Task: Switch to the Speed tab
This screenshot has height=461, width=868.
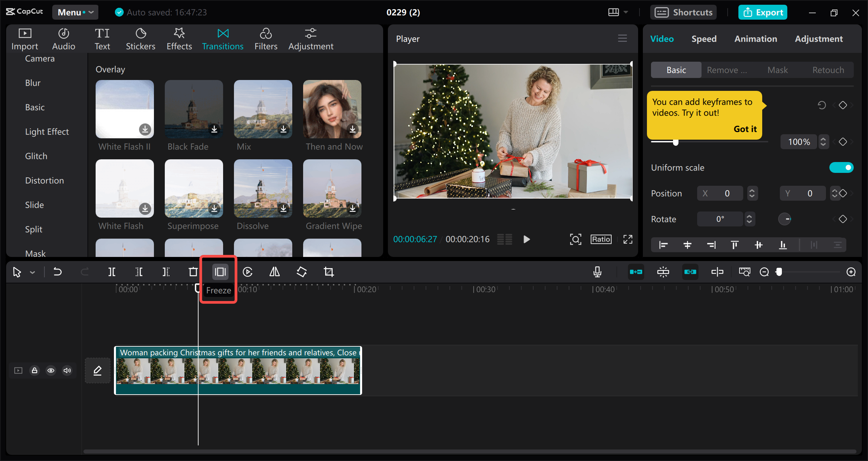Action: (x=704, y=39)
